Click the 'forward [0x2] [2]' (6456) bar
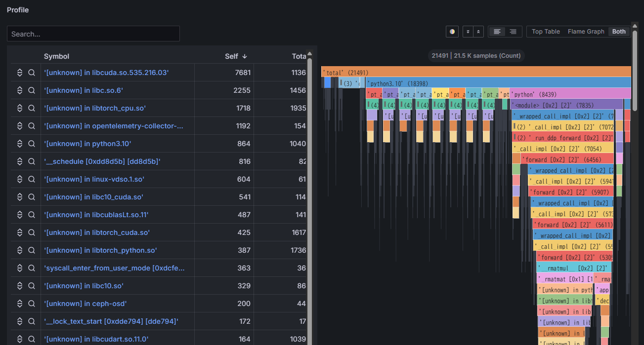Screen dimensions: 644x345 pos(567,159)
